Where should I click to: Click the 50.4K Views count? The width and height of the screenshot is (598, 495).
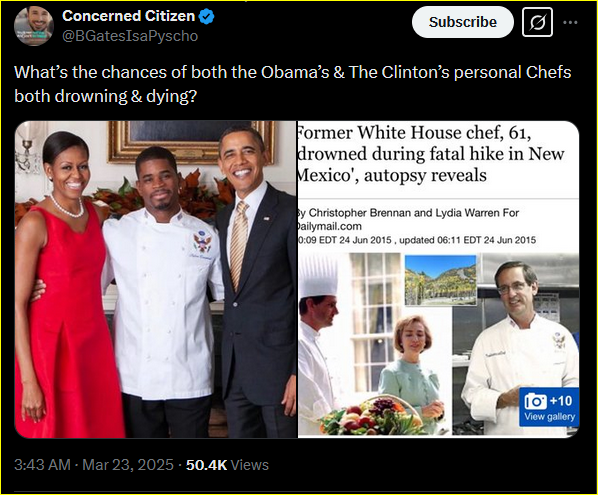[x=227, y=465]
